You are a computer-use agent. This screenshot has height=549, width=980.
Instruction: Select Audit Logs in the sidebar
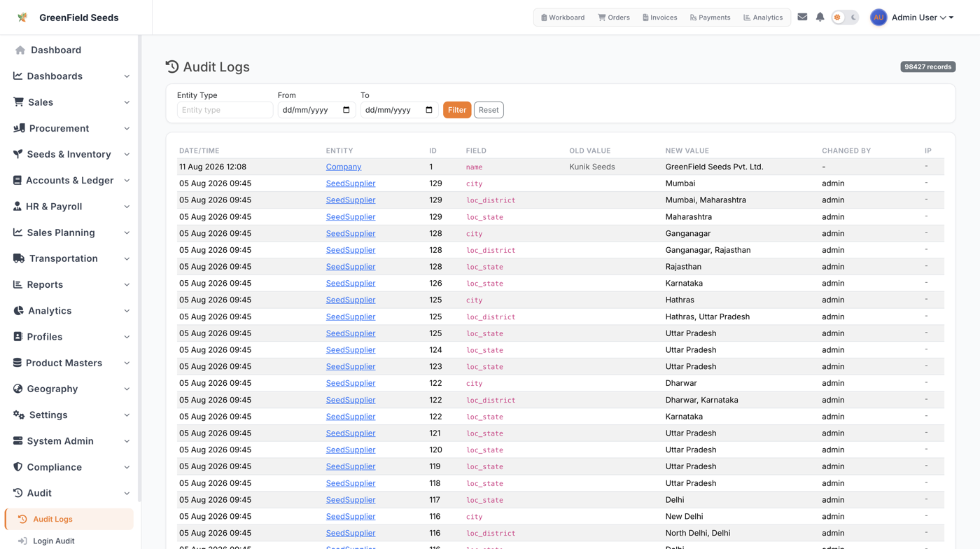(69, 519)
